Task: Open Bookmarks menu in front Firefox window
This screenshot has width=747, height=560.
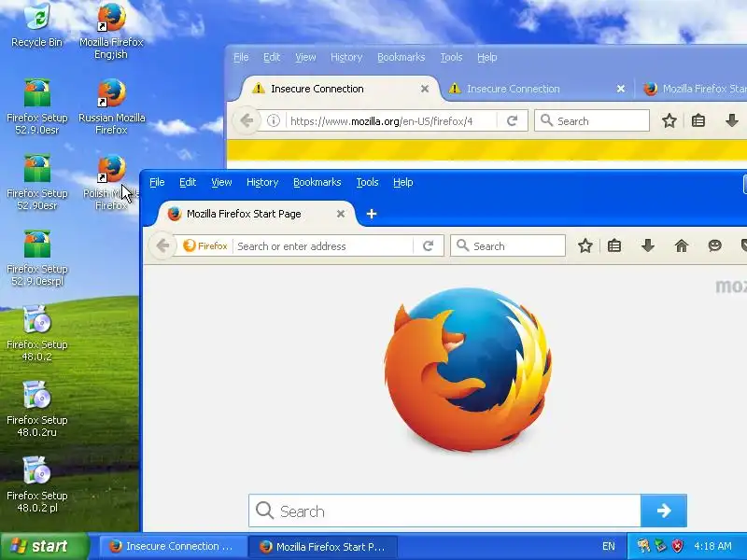Action: (x=317, y=182)
